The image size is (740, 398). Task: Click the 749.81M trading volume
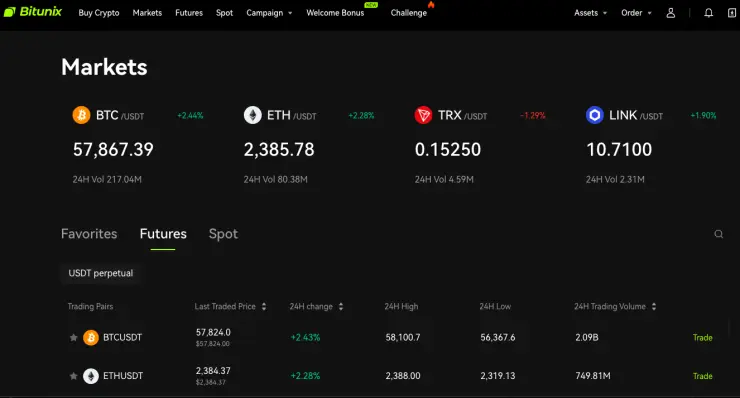(x=593, y=376)
